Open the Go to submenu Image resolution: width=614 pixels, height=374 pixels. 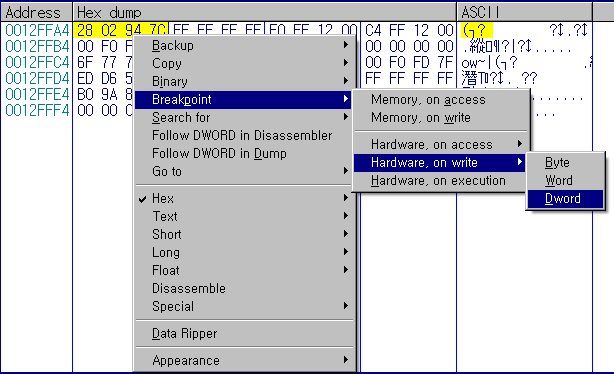(x=245, y=172)
